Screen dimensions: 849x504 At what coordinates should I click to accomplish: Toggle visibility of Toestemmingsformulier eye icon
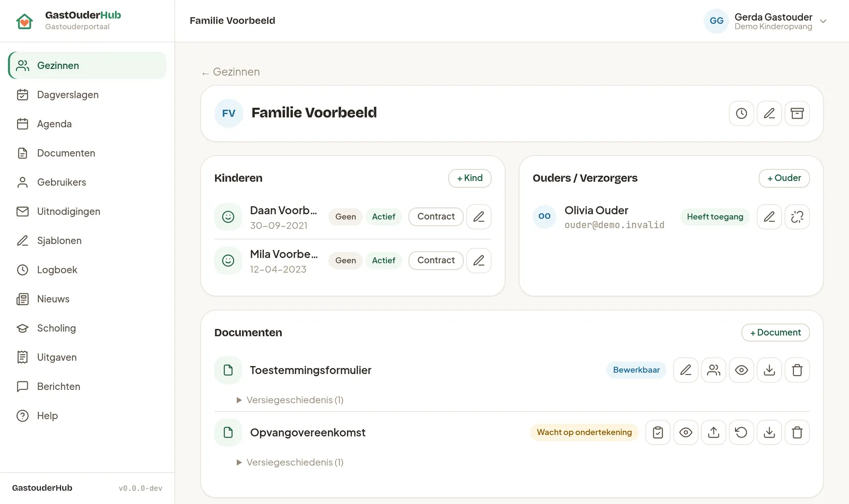[741, 370]
